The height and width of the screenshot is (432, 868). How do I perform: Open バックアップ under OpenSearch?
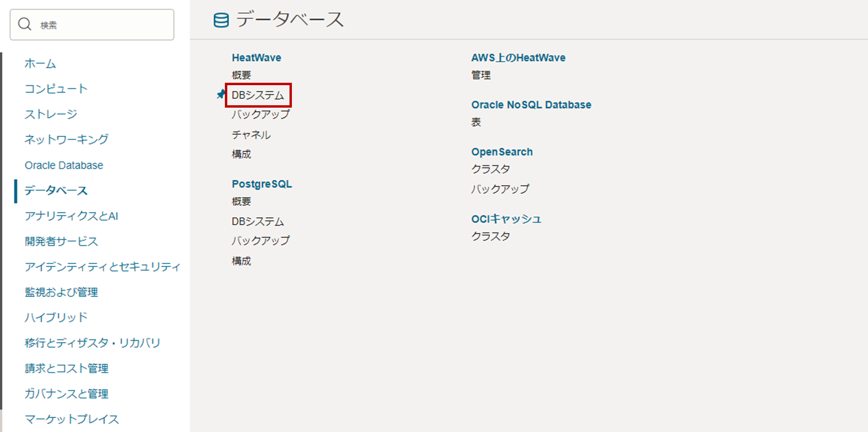500,189
